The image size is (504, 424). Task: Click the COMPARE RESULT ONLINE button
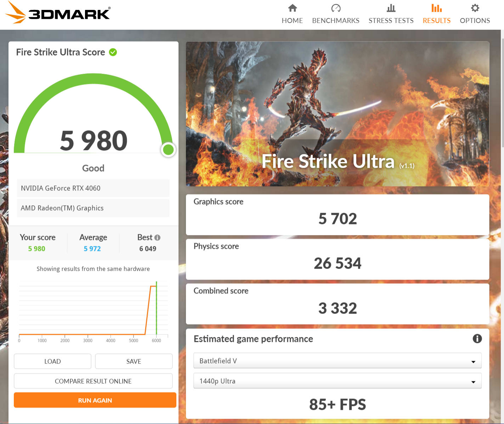(93, 381)
